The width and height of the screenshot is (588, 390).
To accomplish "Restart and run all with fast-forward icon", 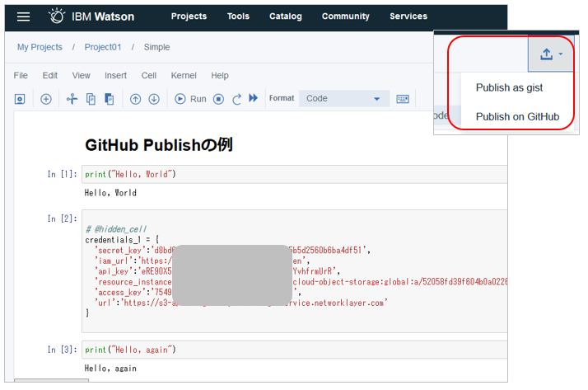I will pos(254,98).
